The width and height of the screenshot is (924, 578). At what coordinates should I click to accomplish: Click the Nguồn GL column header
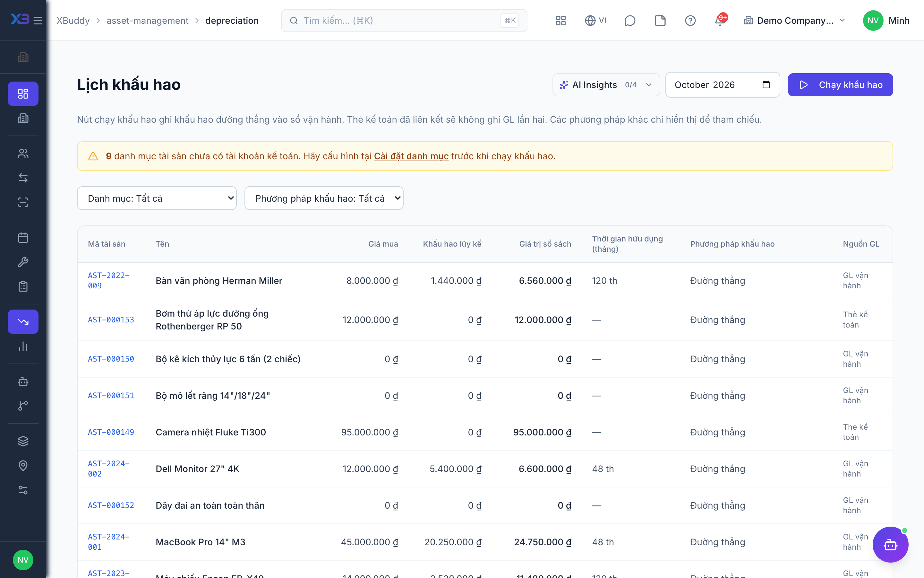pos(861,244)
